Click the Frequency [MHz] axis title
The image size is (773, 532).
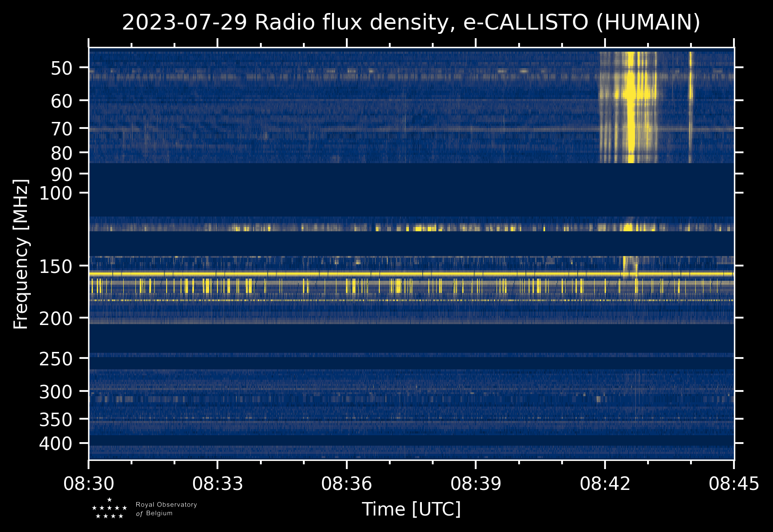point(21,254)
